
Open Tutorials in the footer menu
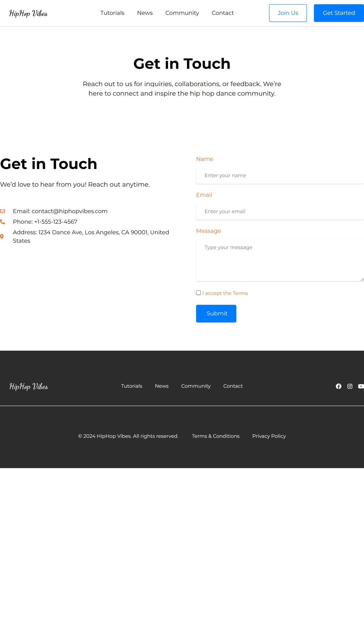pos(131,386)
